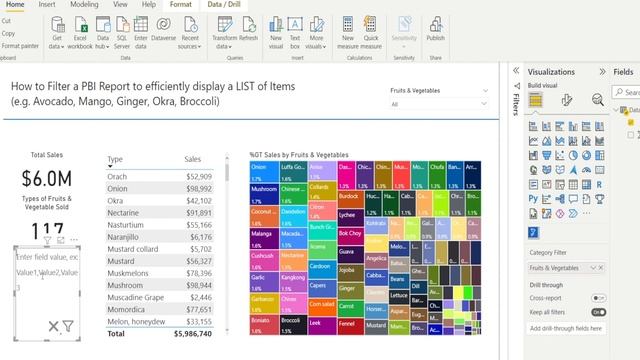Select the Donut chart visual
640x360 pixels.
(587, 156)
